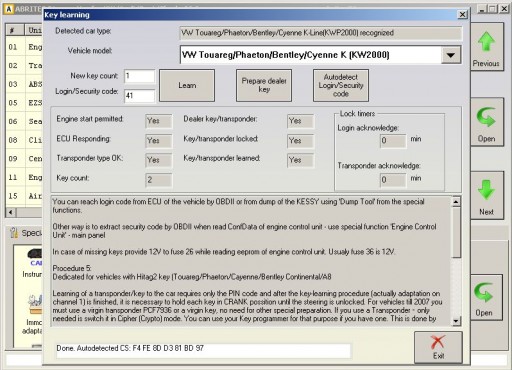This screenshot has height=370, width=512.
Task: Select row 06 in background unit list
Action: [25, 121]
